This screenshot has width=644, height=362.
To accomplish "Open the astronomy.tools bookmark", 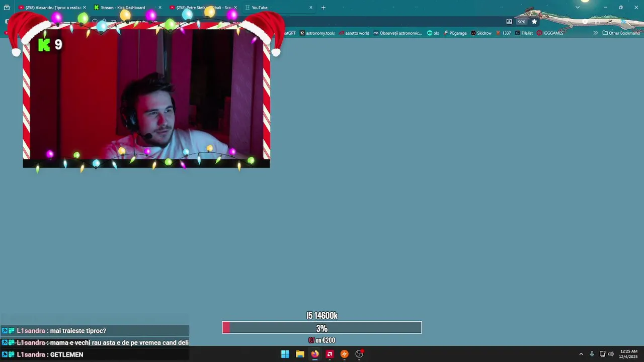I will pyautogui.click(x=317, y=33).
